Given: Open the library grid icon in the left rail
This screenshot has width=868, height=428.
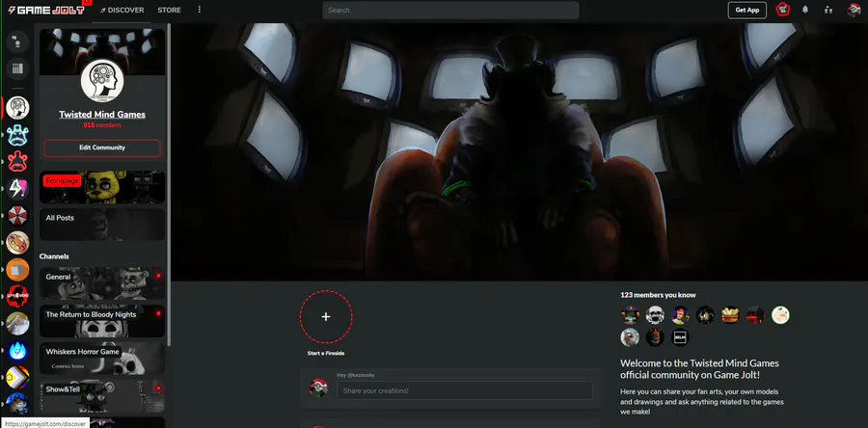Looking at the screenshot, I should click(17, 69).
